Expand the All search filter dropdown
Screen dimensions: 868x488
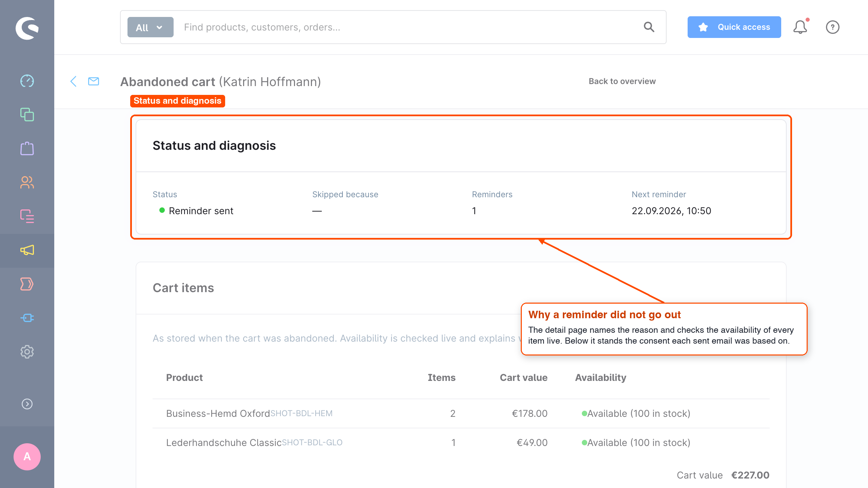pyautogui.click(x=151, y=27)
